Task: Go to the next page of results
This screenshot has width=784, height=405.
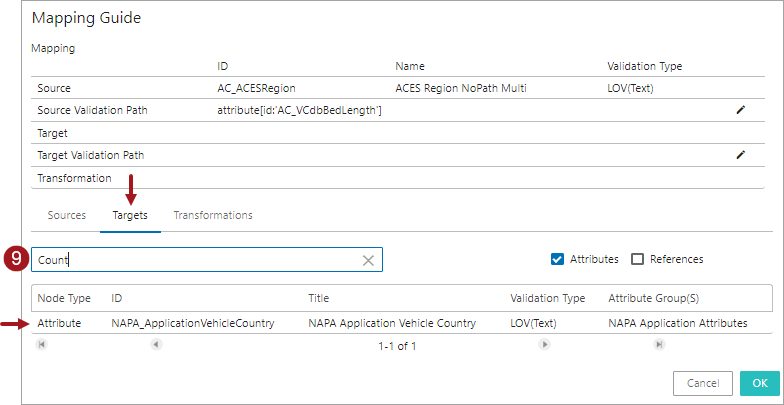Action: [544, 345]
